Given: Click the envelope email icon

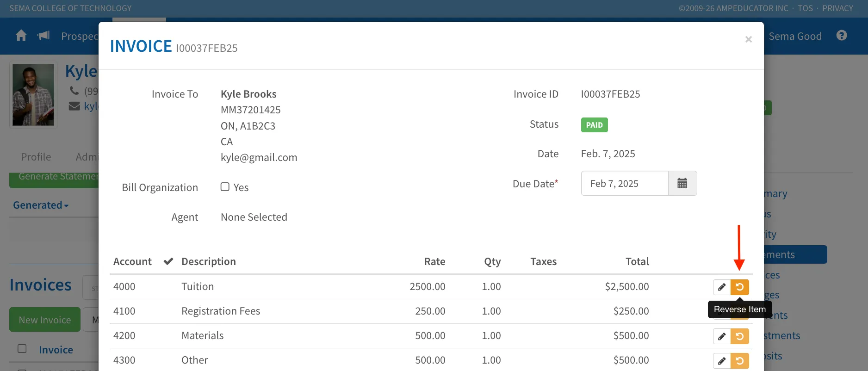Looking at the screenshot, I should coord(74,106).
